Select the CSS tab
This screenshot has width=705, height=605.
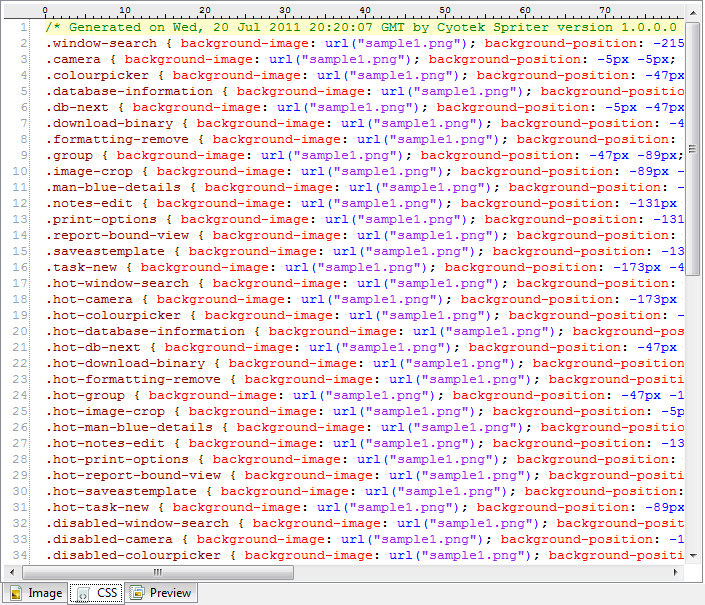pos(96,593)
